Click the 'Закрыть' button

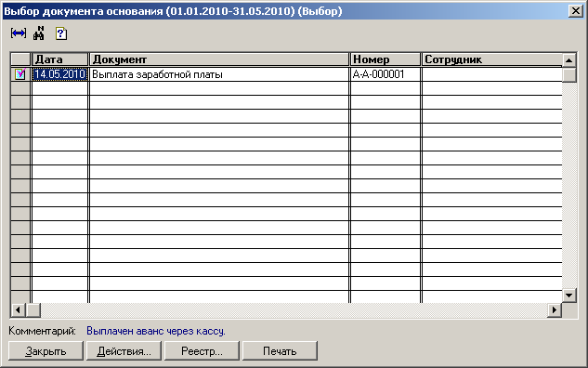(46, 351)
